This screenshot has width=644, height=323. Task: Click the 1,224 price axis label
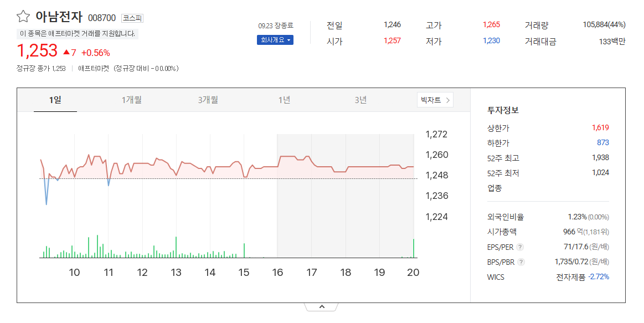coord(436,217)
